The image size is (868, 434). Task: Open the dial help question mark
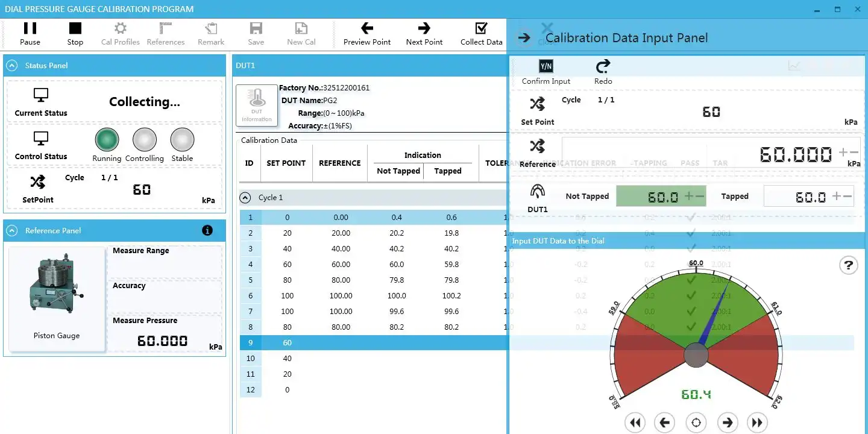pyautogui.click(x=848, y=265)
